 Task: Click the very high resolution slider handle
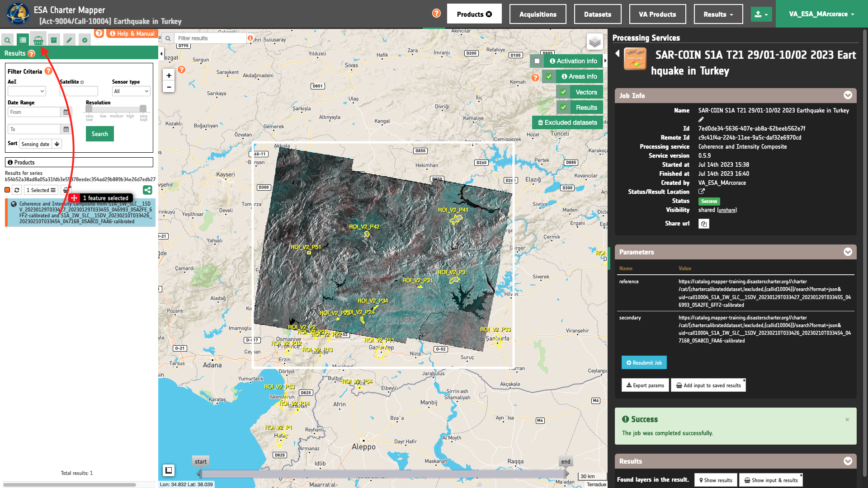pyautogui.click(x=143, y=108)
